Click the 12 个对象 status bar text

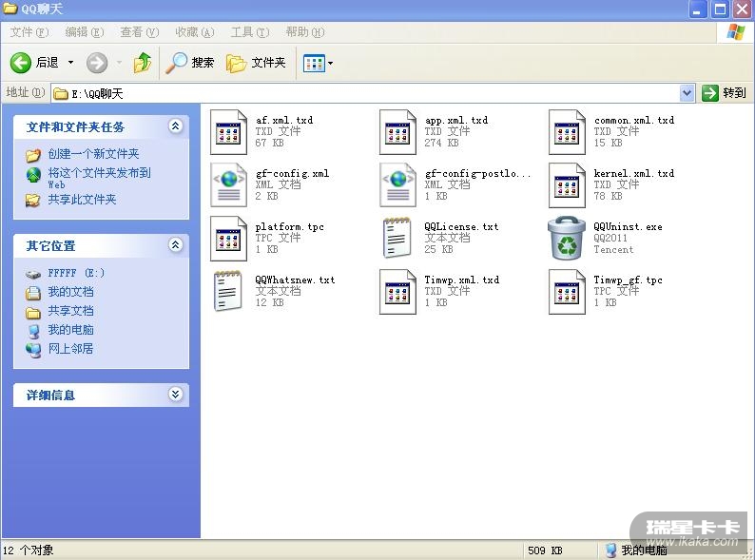(28, 550)
